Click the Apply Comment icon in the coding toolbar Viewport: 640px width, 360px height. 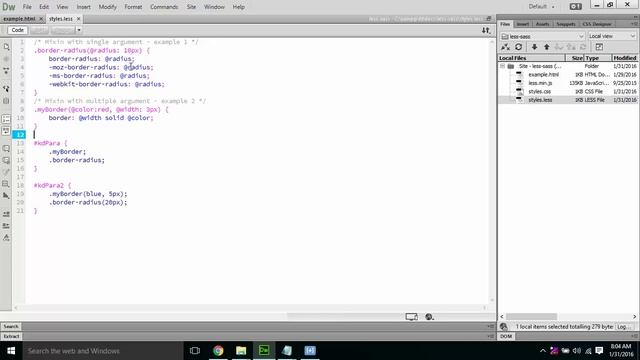coord(6,149)
